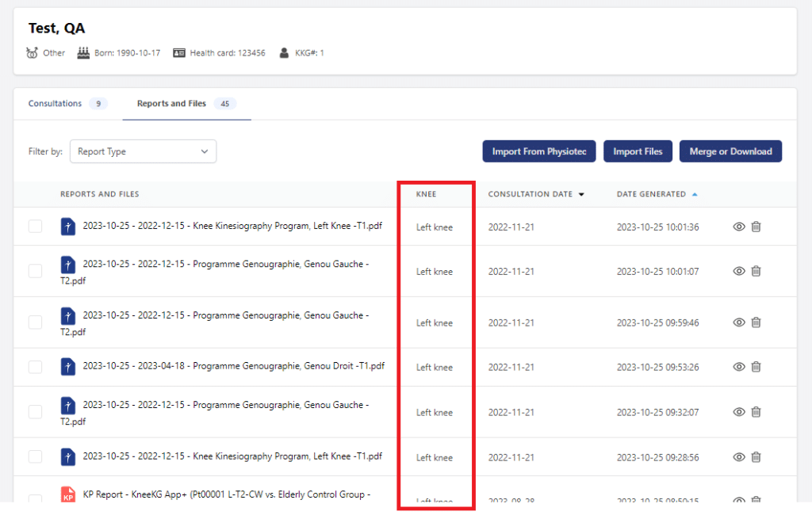This screenshot has width=812, height=519.
Task: Click the REPORTS AND FILES column header
Action: (x=99, y=194)
